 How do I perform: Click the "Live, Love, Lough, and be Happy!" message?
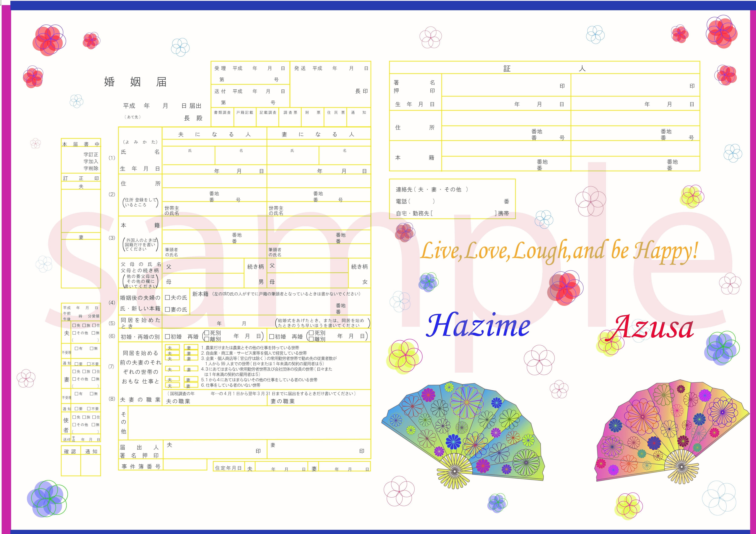coord(559,252)
